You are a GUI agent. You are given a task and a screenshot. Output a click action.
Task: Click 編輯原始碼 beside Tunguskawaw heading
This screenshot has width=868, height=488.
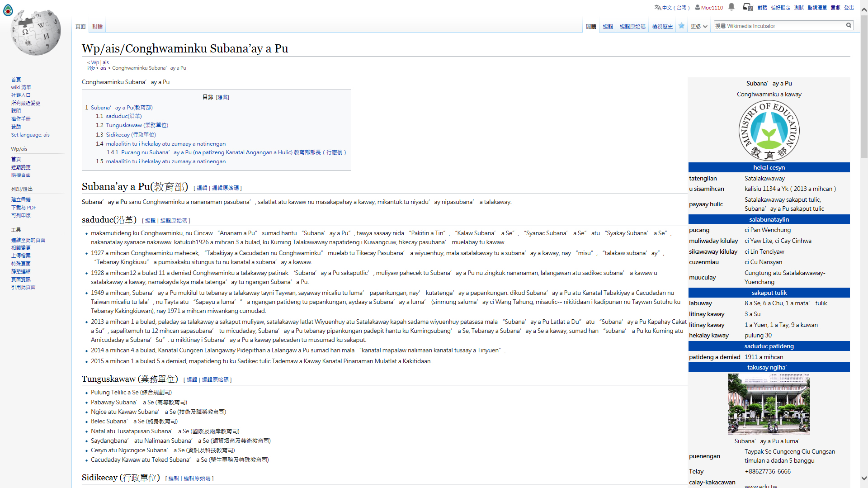pyautogui.click(x=215, y=380)
